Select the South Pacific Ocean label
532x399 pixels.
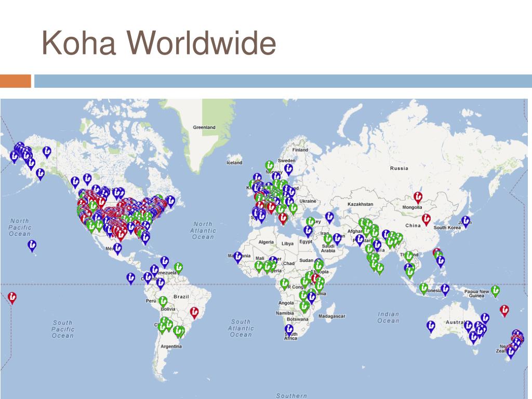click(63, 329)
